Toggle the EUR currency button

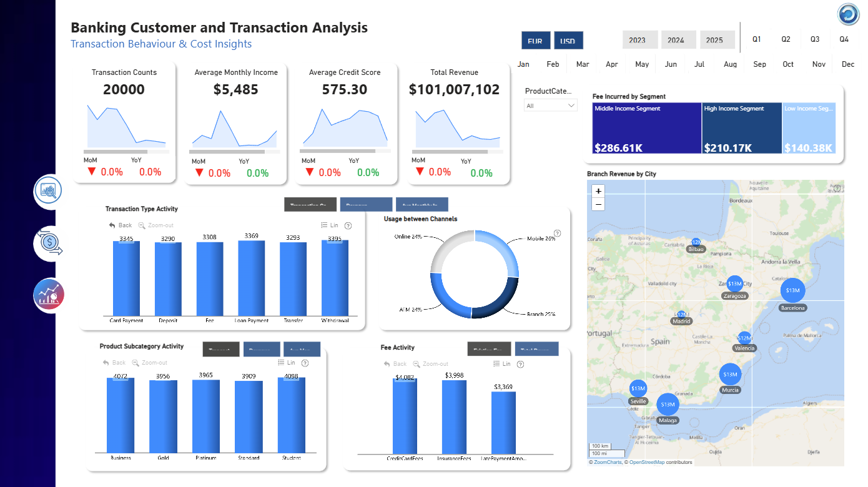tap(535, 41)
